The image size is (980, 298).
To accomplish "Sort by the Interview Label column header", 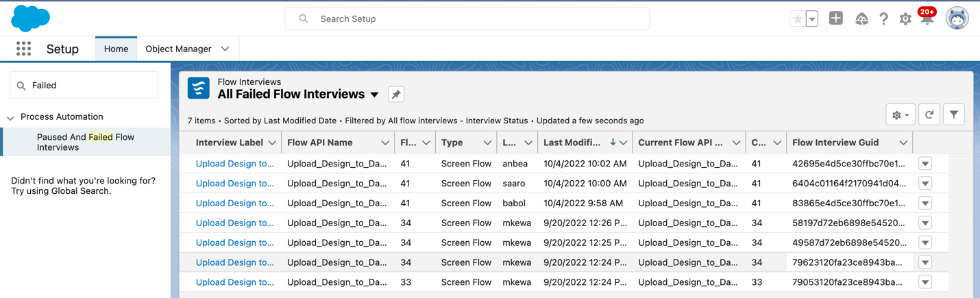I will [x=230, y=142].
